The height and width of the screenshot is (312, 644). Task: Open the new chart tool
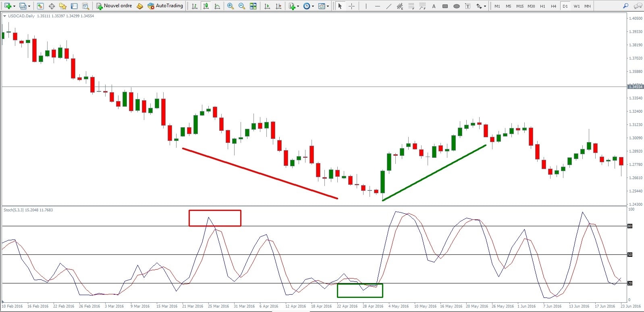click(x=8, y=6)
